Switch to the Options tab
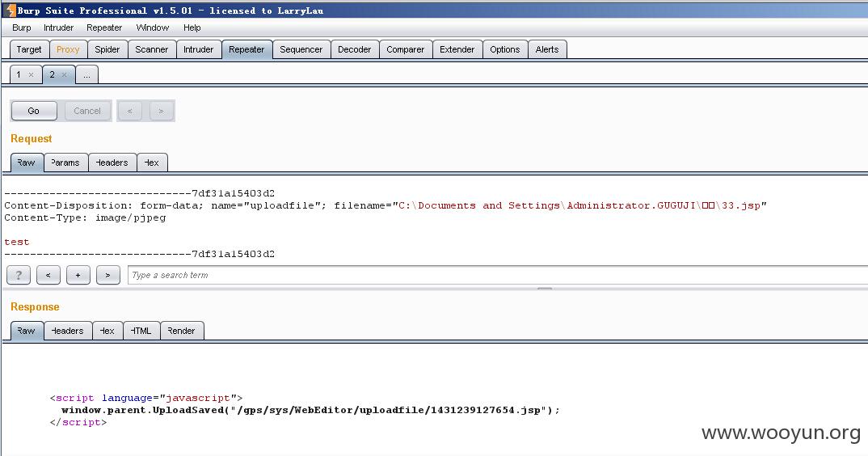This screenshot has height=456, width=868. pyautogui.click(x=505, y=49)
